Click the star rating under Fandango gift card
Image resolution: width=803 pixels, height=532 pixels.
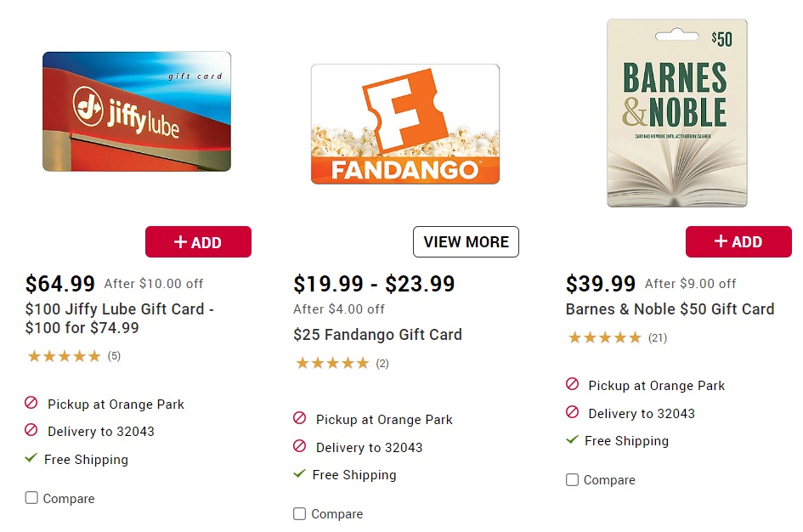(332, 363)
